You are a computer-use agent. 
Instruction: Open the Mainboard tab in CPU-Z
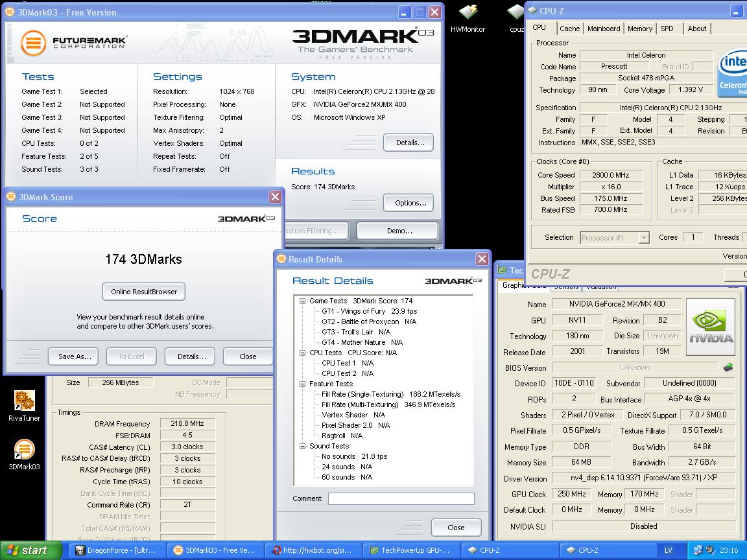(x=604, y=29)
